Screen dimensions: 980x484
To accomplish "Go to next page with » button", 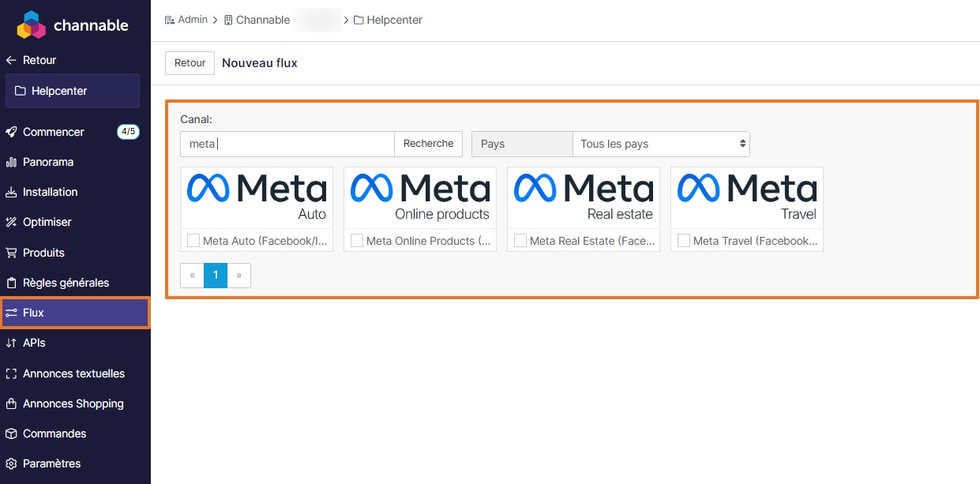I will coord(239,276).
